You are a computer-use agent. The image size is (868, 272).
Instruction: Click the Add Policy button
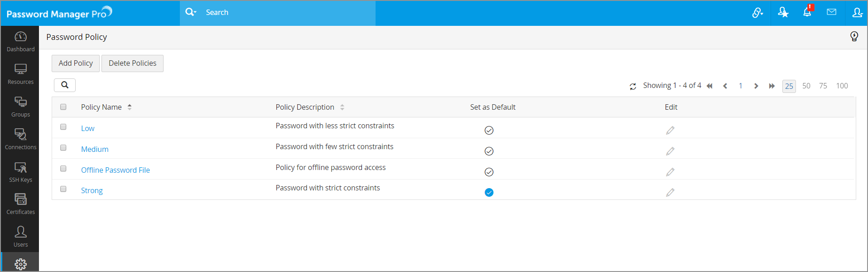76,63
